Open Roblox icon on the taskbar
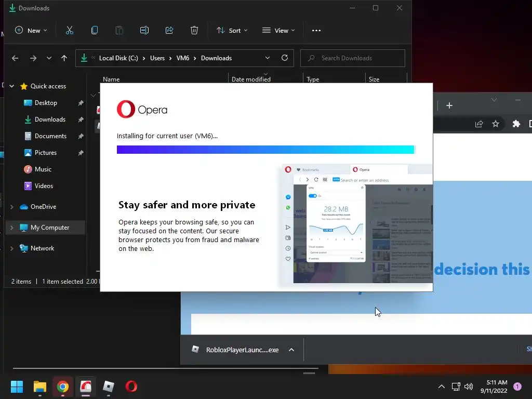Viewport: 532px width, 399px height. (109, 387)
